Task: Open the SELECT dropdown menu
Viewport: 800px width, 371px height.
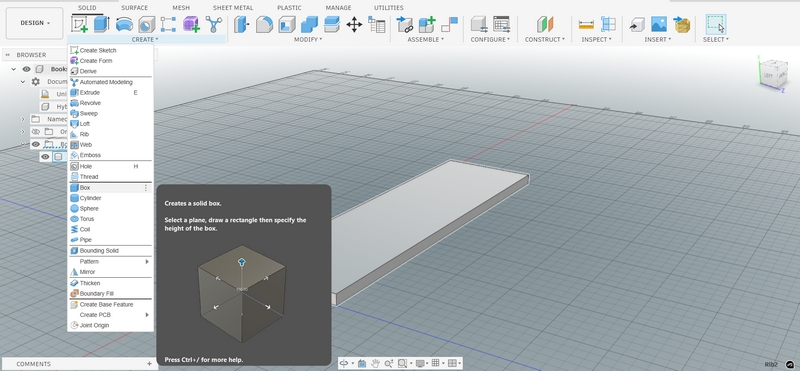Action: [716, 39]
